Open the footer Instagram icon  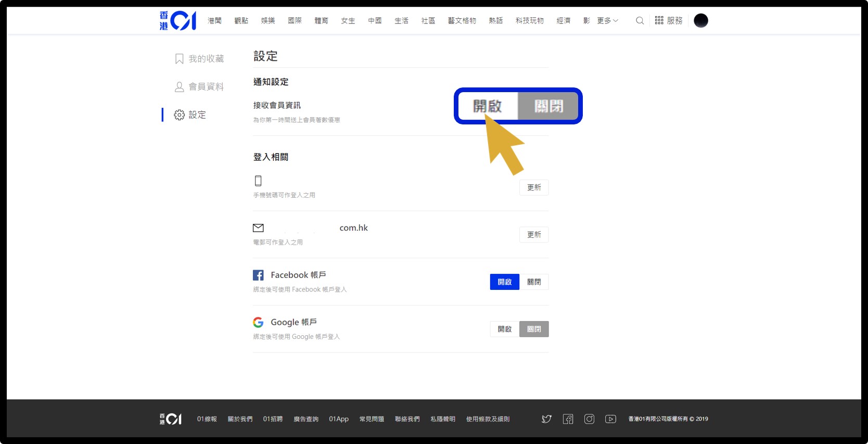[589, 419]
